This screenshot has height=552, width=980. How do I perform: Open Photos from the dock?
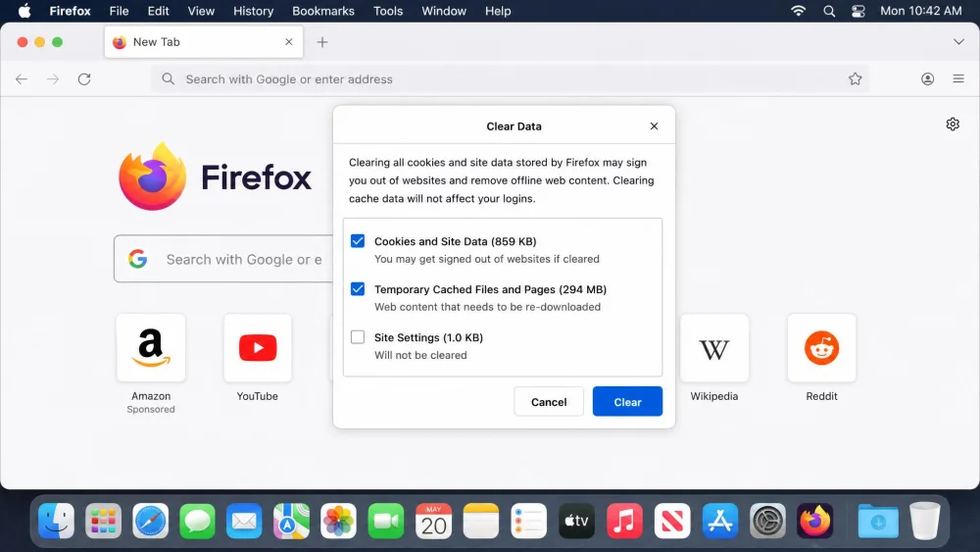coord(339,520)
